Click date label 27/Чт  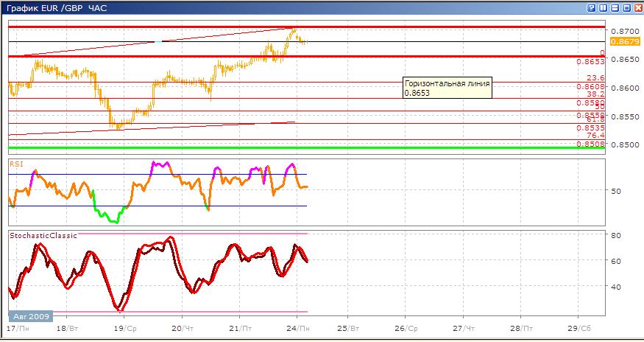pos(464,329)
